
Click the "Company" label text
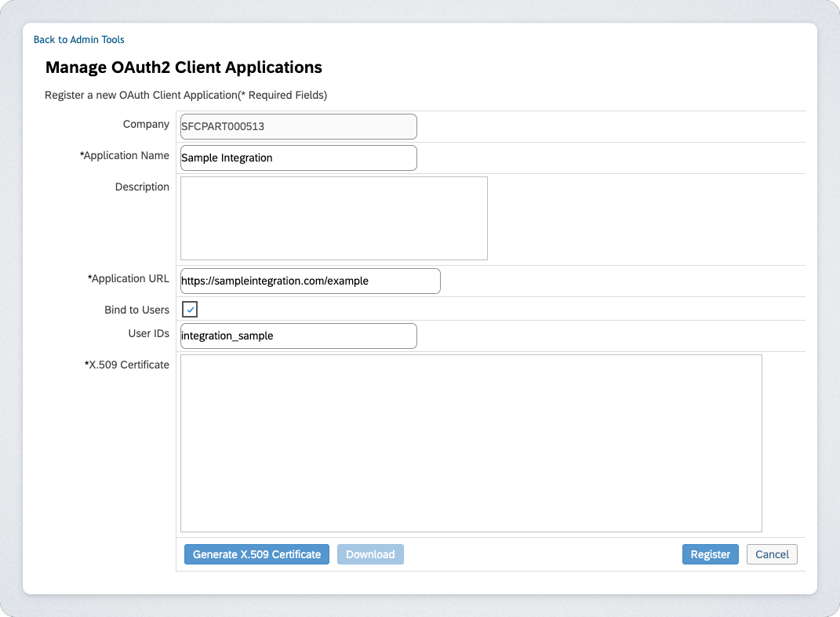point(146,124)
